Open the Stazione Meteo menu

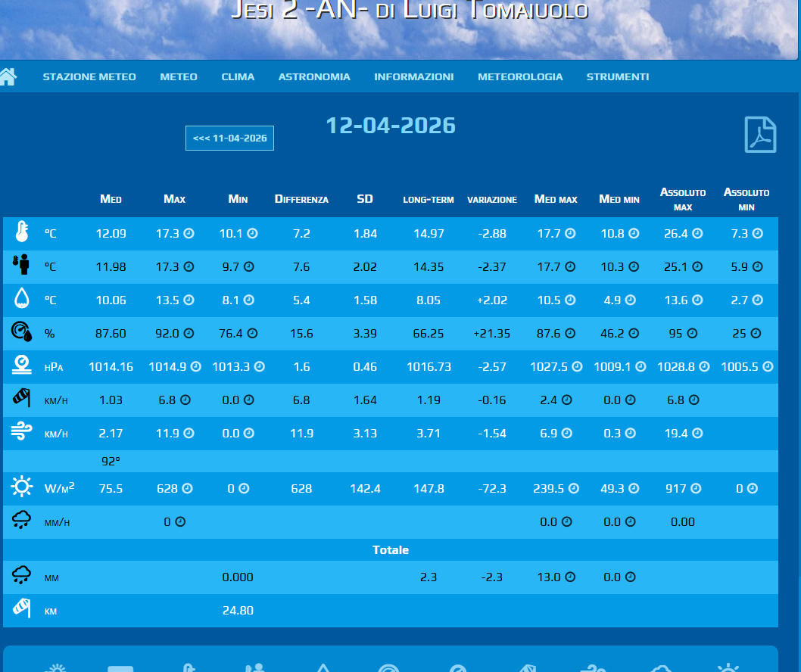(x=89, y=76)
